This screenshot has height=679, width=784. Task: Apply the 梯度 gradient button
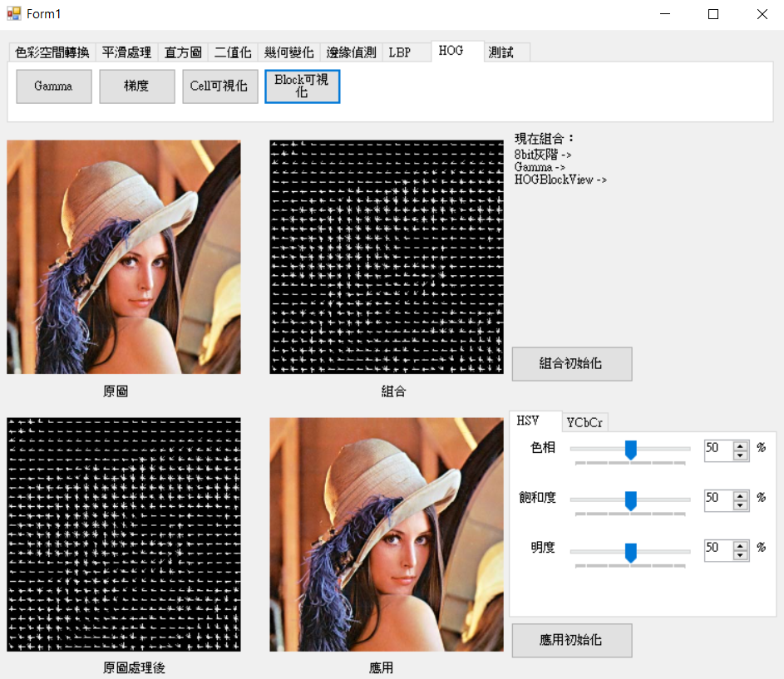(137, 86)
